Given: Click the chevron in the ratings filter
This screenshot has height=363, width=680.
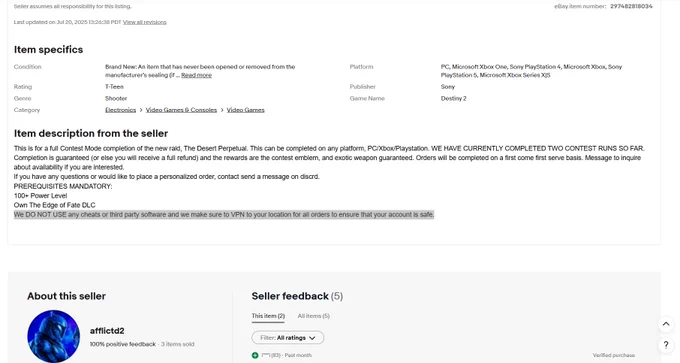Looking at the screenshot, I should 312,338.
